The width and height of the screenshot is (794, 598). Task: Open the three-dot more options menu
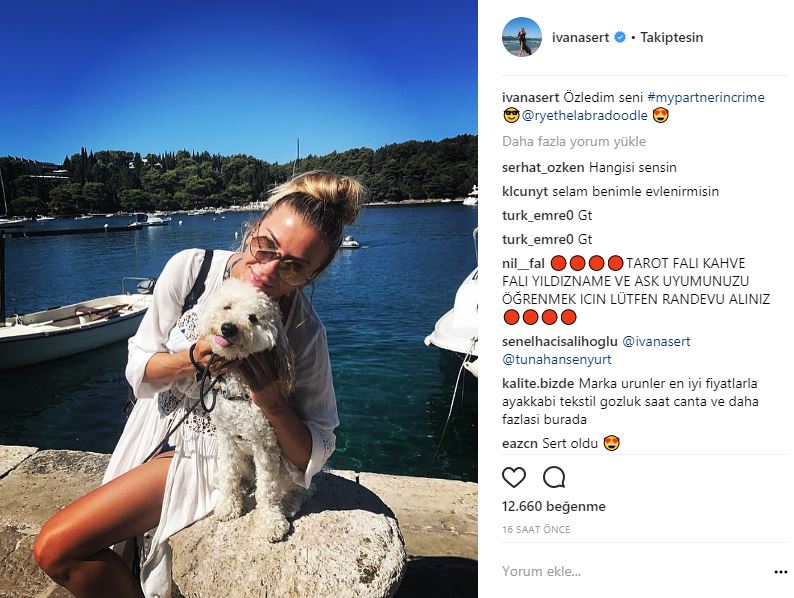coord(781,572)
